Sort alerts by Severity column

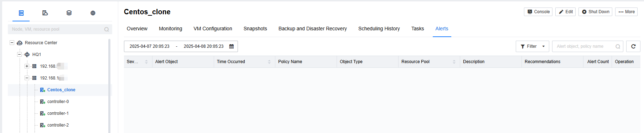click(x=146, y=62)
